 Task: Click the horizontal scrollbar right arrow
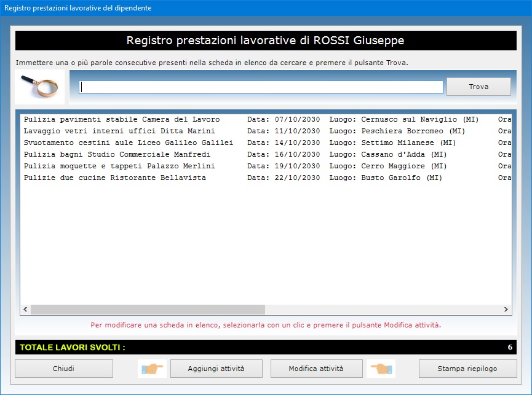click(x=506, y=310)
